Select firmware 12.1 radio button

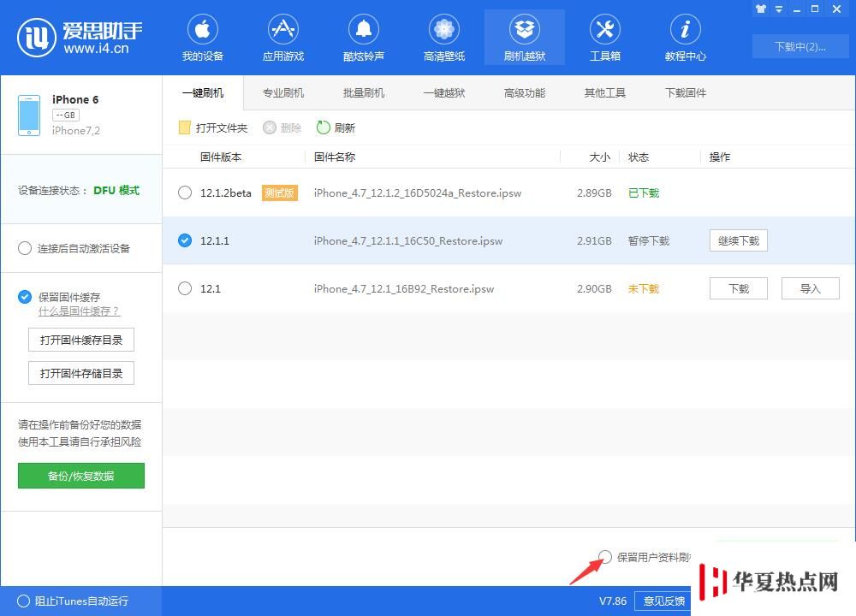(185, 288)
